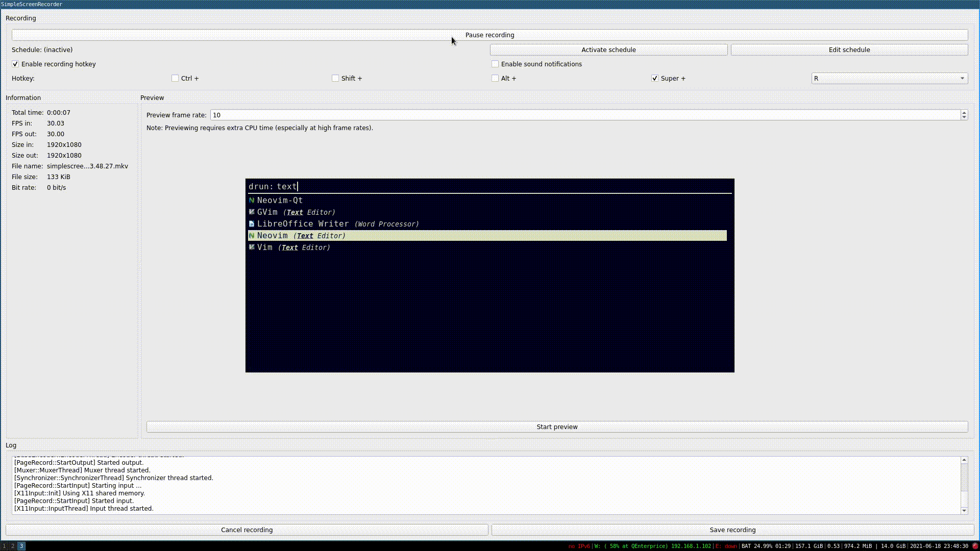Click the Vim icon in list
The image size is (980, 551).
pos(251,247)
